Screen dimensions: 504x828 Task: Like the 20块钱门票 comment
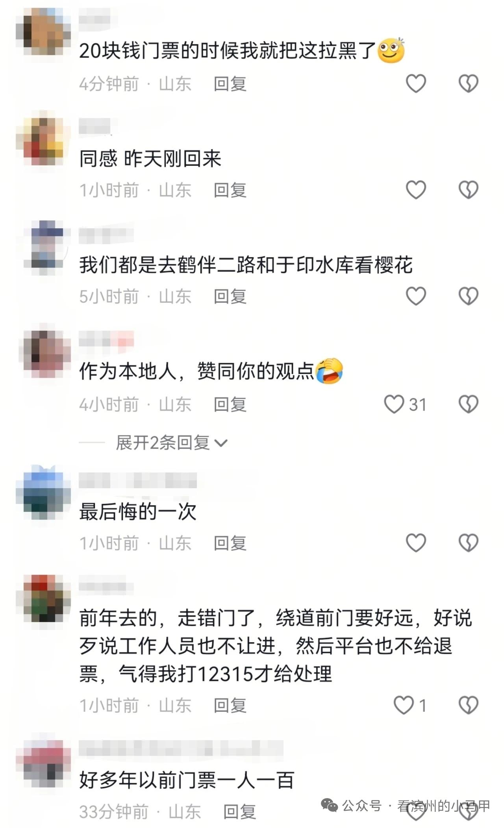tap(416, 83)
